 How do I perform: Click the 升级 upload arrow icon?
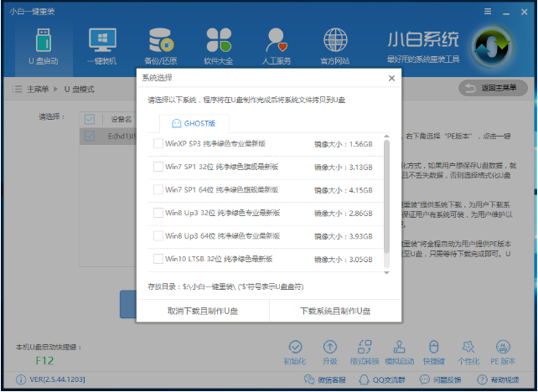[329, 347]
